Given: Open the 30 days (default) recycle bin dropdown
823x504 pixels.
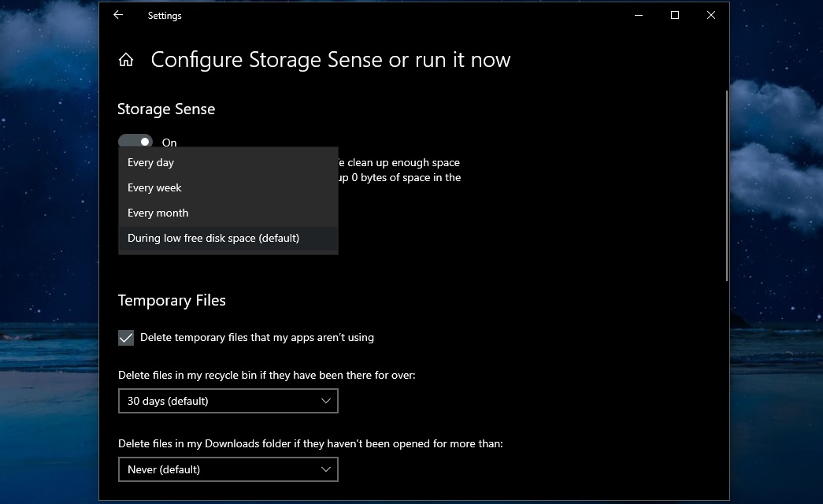Looking at the screenshot, I should coord(228,401).
